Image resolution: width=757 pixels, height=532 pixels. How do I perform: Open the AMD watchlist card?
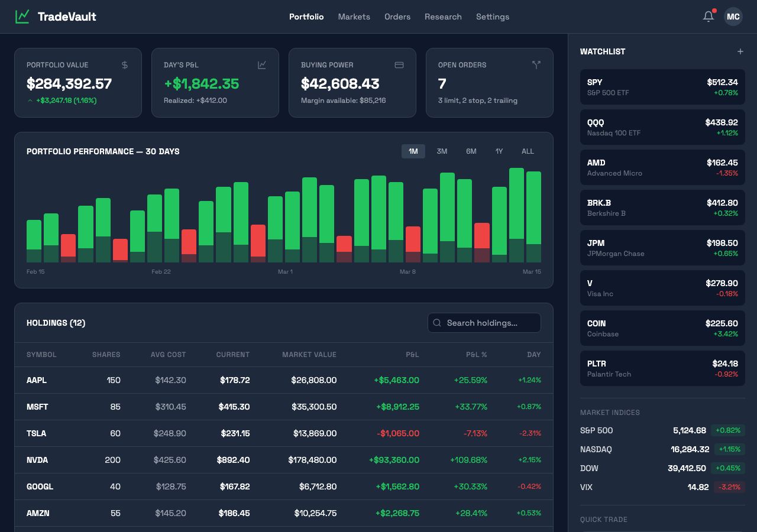[662, 167]
